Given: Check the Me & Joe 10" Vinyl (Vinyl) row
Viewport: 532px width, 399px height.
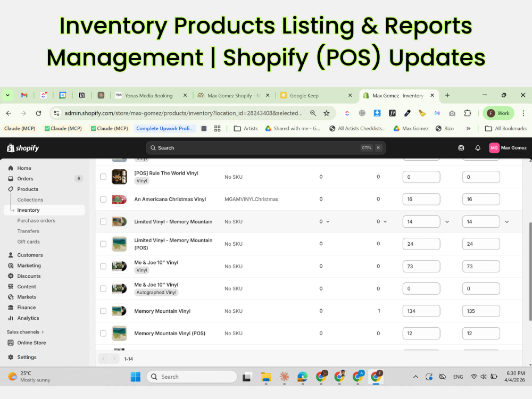Looking at the screenshot, I should 103,267.
